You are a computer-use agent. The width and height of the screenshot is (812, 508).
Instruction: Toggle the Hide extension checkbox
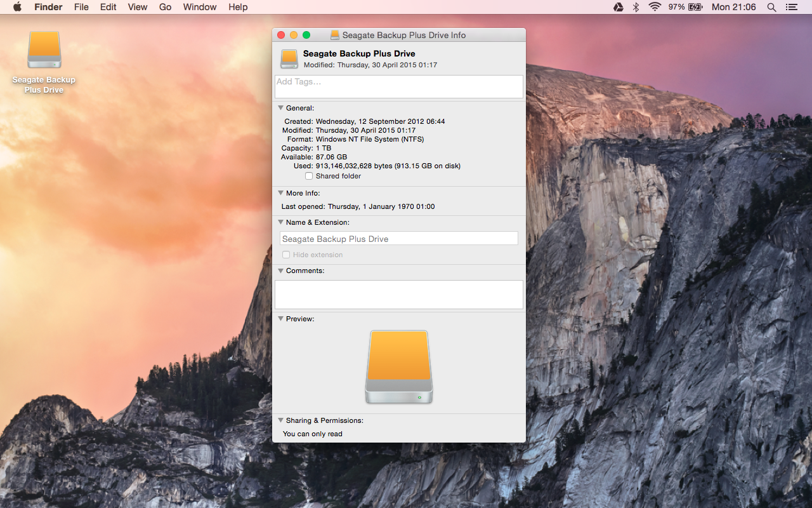[x=286, y=255]
